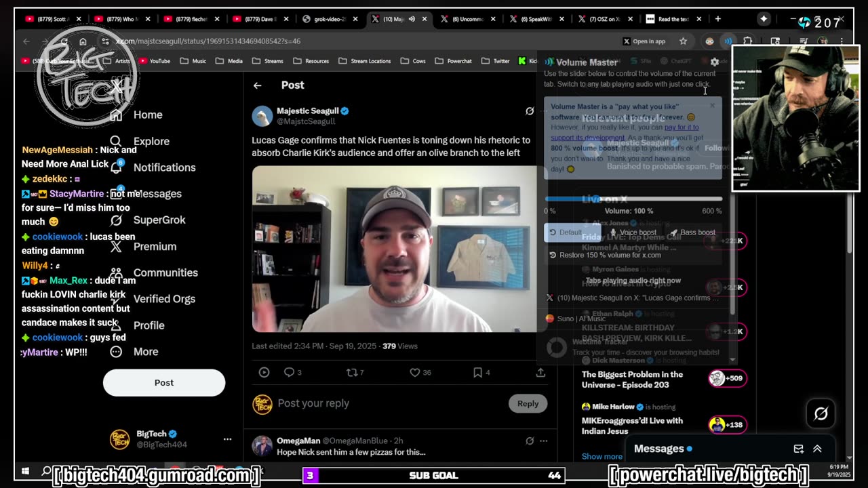This screenshot has width=868, height=488.
Task: Open Premium in X sidebar
Action: (144, 246)
